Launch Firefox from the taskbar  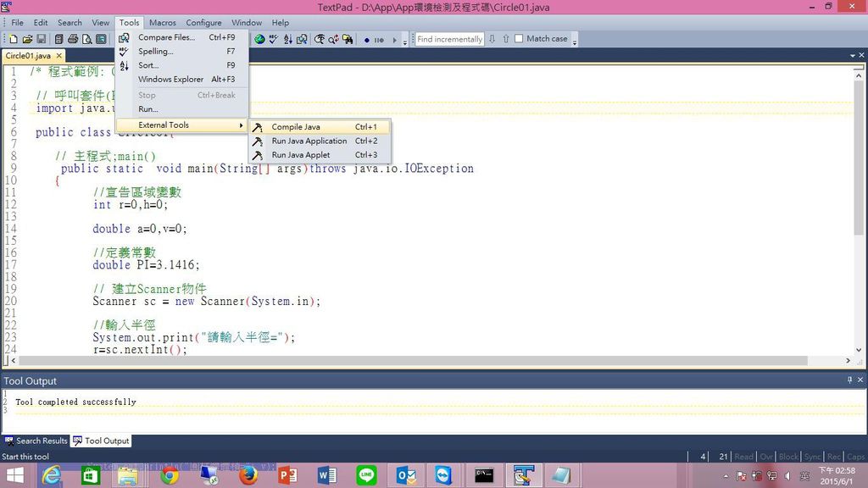click(248, 475)
